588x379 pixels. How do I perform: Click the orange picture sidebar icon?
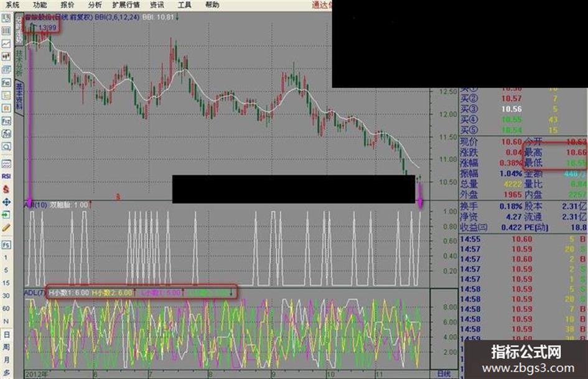coord(6,108)
